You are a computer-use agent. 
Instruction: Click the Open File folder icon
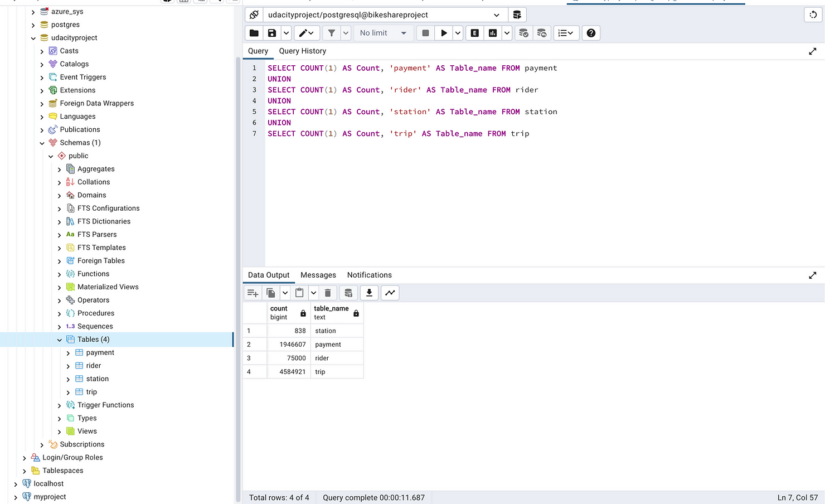(254, 33)
